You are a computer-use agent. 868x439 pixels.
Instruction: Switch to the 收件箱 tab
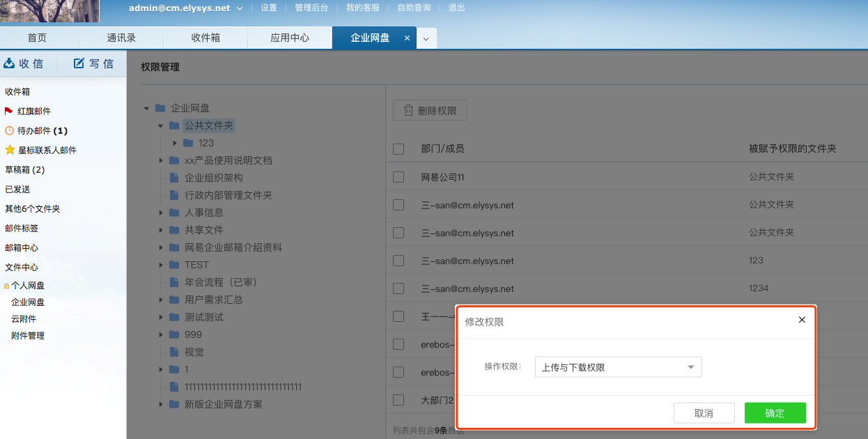(206, 38)
